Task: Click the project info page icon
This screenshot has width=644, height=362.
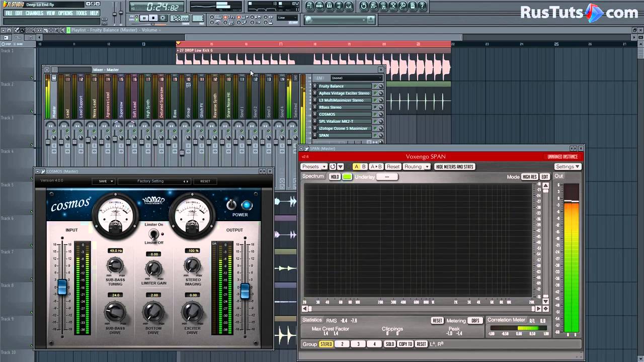Action: [x=413, y=6]
